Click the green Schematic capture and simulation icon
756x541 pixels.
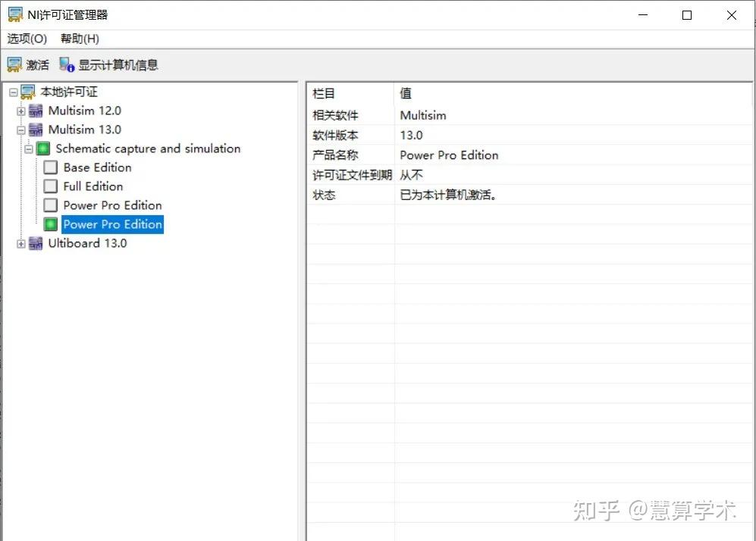(42, 148)
